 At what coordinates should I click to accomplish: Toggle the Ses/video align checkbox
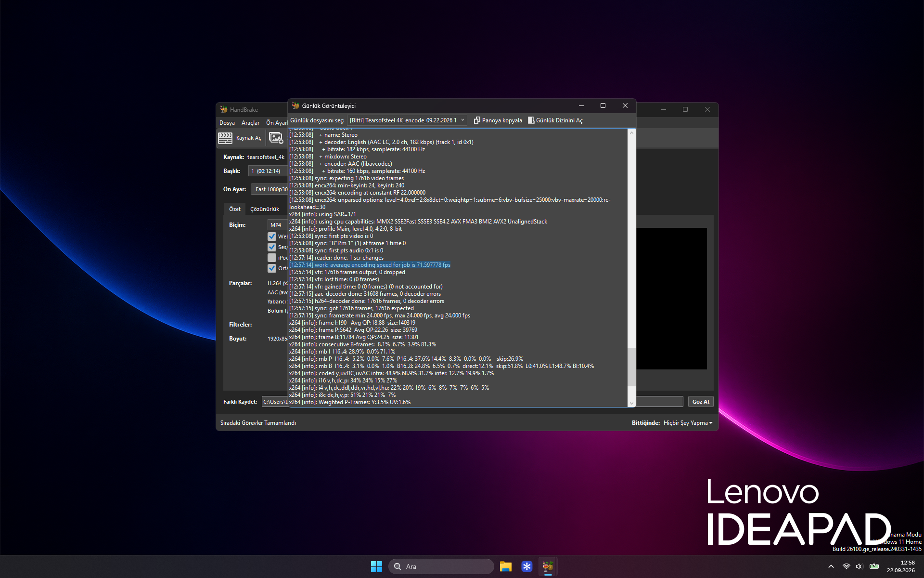(x=272, y=247)
